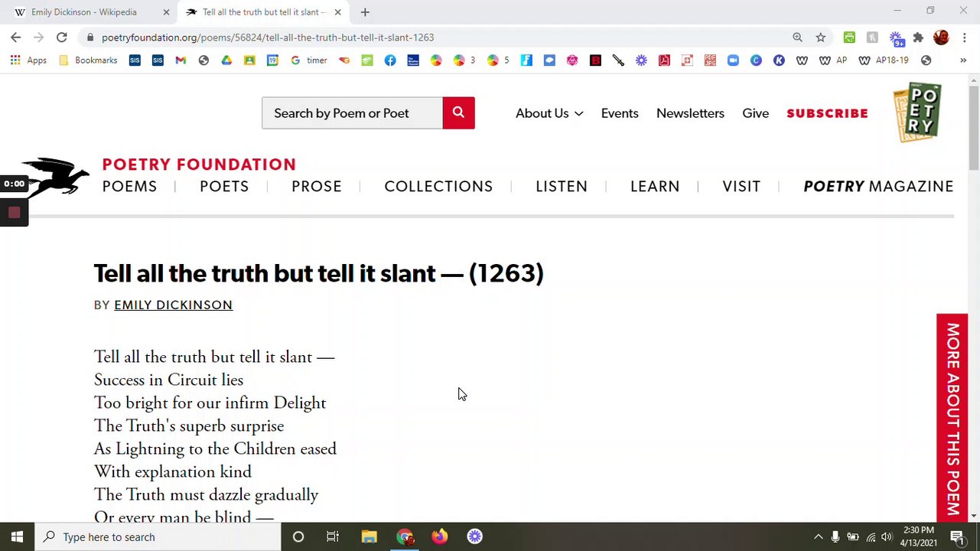Click the Events link
The image size is (980, 551).
pyautogui.click(x=620, y=113)
